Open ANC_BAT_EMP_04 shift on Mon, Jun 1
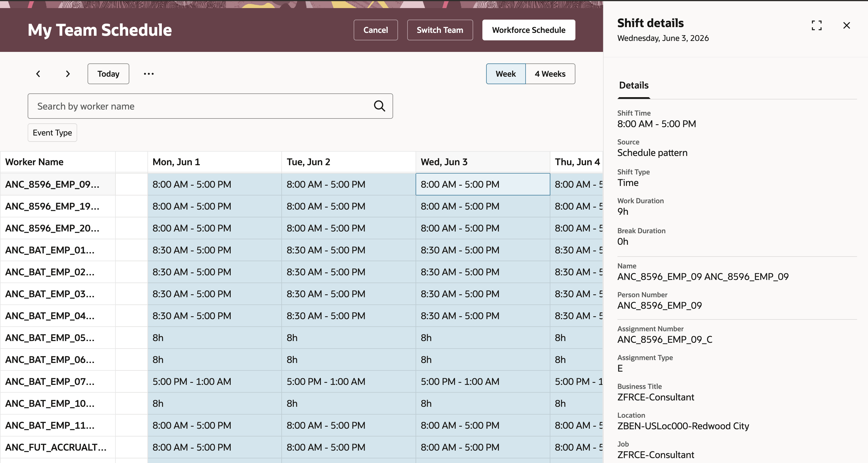This screenshot has width=868, height=463. (215, 316)
